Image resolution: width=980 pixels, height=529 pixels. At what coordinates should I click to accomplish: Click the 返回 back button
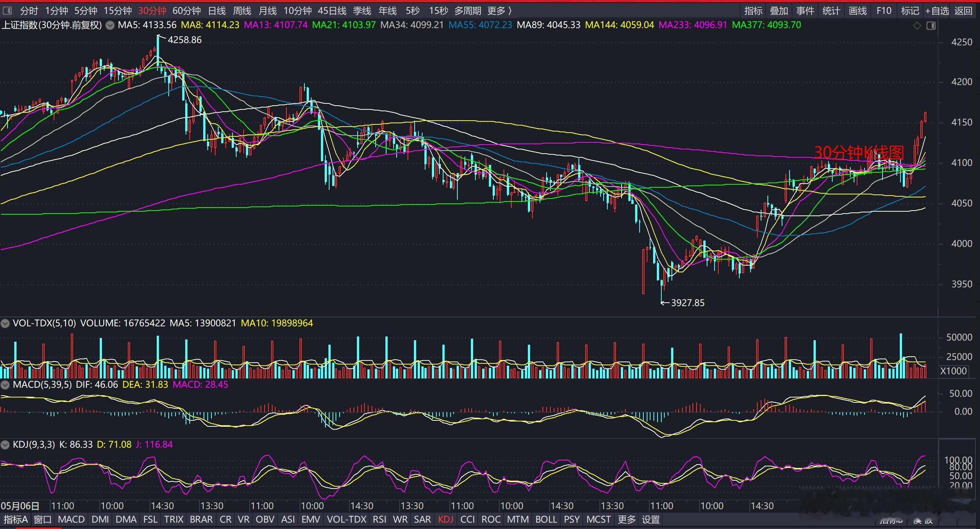coord(963,10)
